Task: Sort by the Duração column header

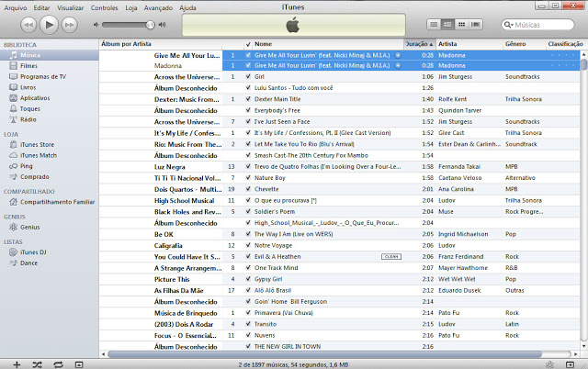Action: pyautogui.click(x=418, y=44)
